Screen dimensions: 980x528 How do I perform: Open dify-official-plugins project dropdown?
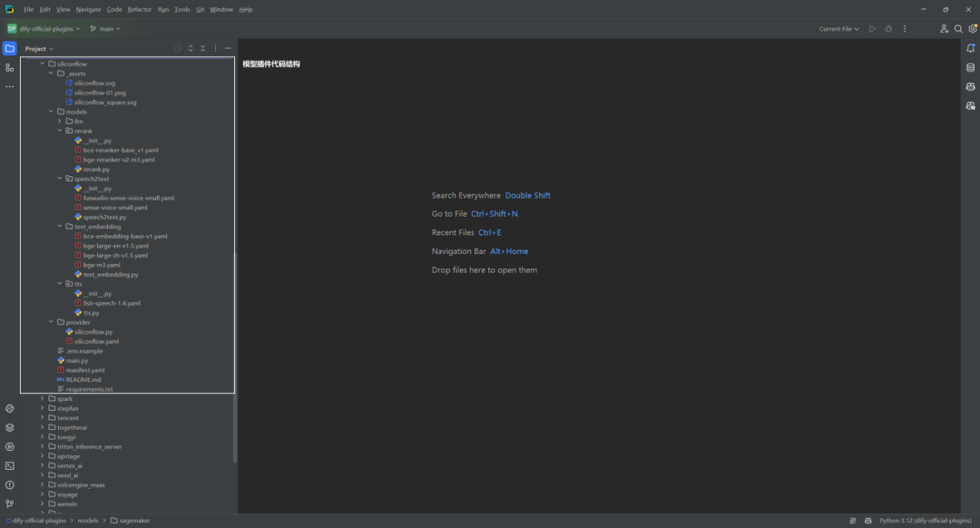click(x=44, y=29)
